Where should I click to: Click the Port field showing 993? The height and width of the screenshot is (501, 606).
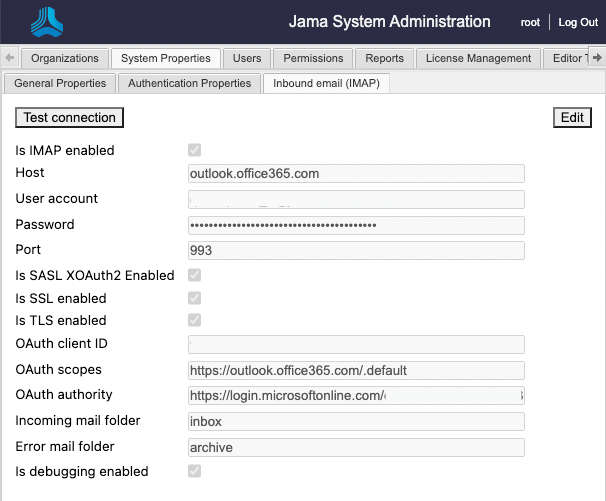click(x=356, y=250)
